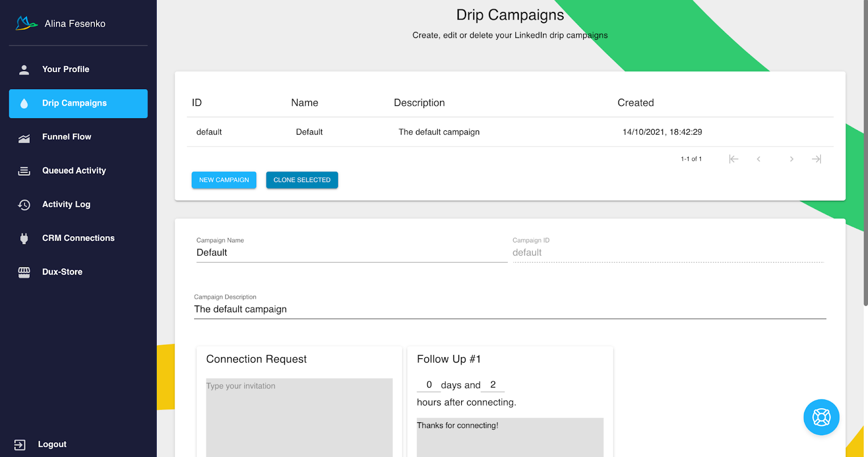Click the Logout exit icon
This screenshot has width=868, height=457.
point(20,445)
